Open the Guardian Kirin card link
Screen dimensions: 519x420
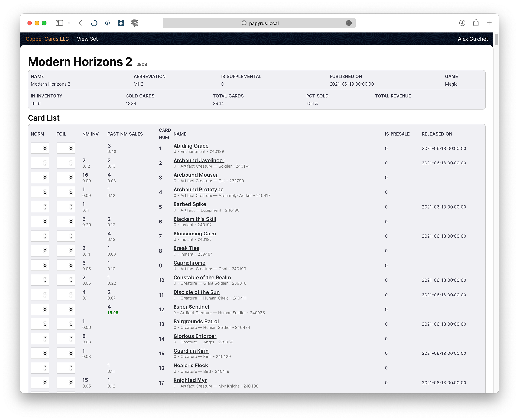(191, 351)
